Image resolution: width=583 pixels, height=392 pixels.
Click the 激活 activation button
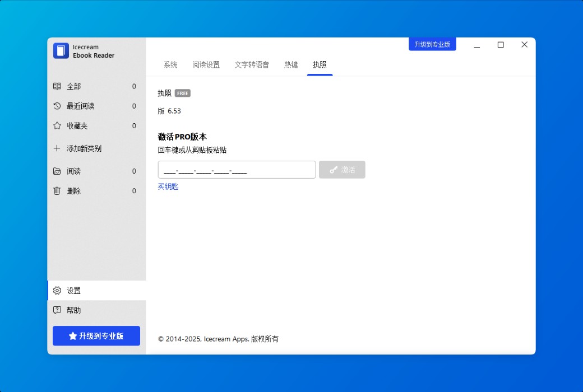[x=342, y=169]
